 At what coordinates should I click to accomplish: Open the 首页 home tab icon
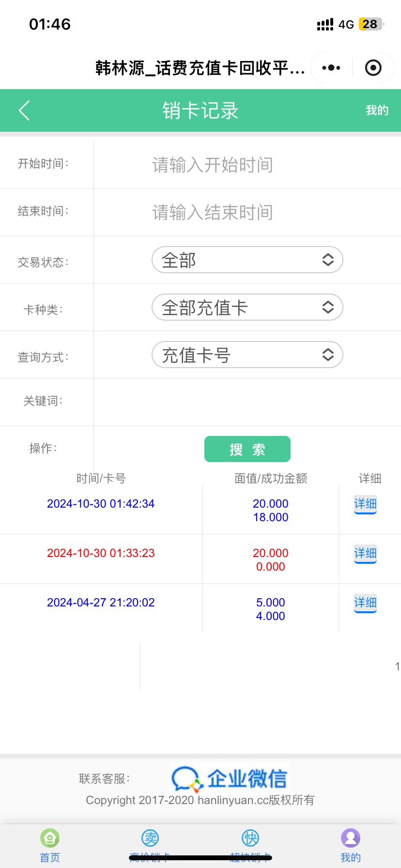(x=50, y=838)
